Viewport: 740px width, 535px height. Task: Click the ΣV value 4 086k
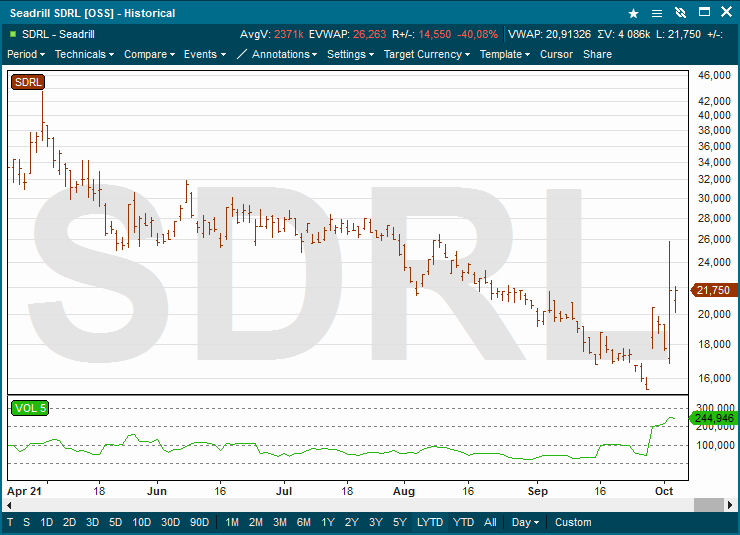634,34
